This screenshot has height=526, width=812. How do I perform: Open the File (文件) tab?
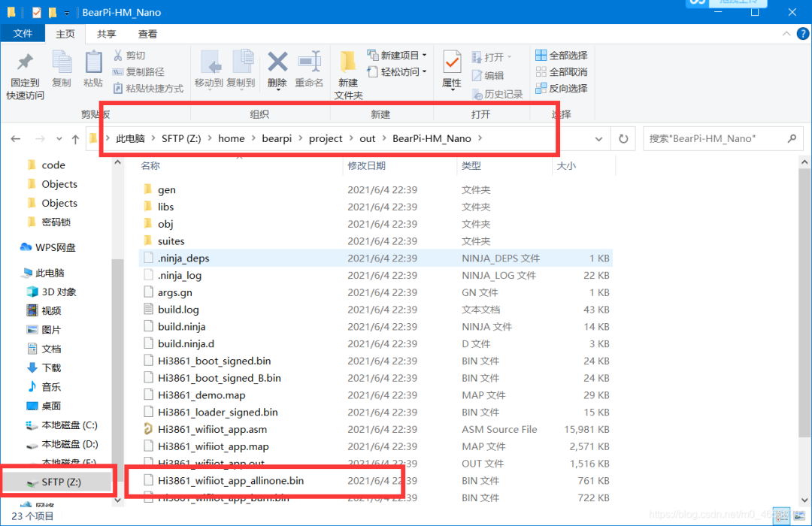(x=23, y=34)
